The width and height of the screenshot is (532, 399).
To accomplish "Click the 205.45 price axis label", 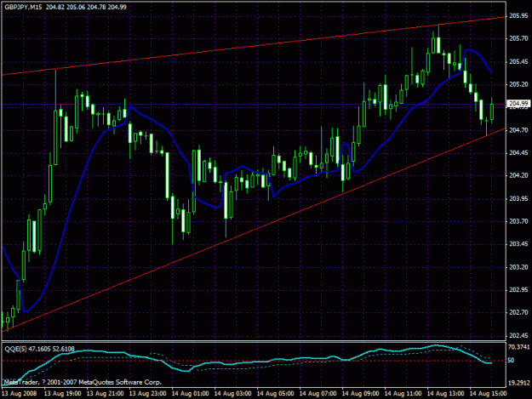I will point(518,62).
